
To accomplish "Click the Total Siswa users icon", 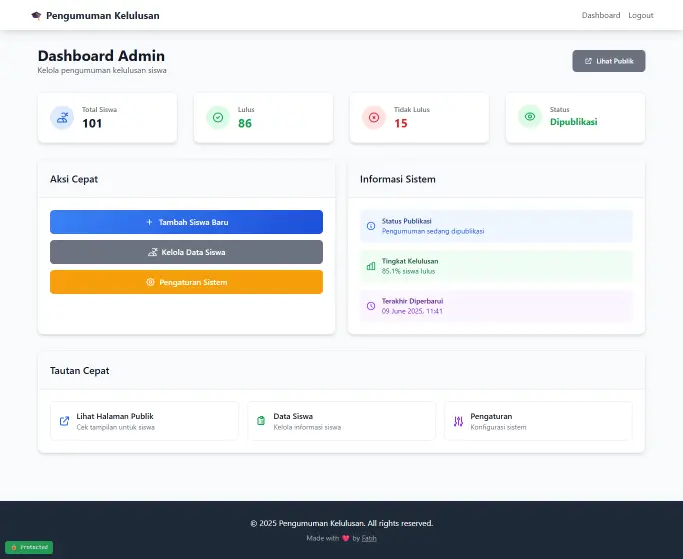I will 62,118.
